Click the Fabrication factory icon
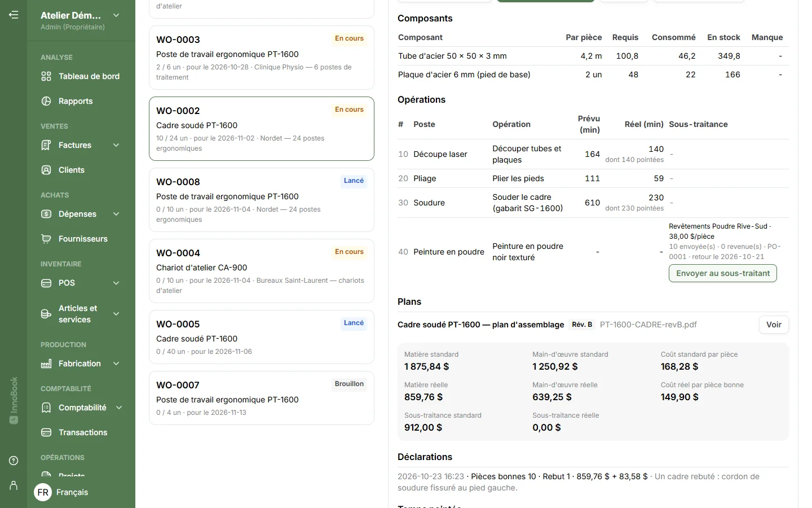This screenshot has height=508, width=812. pyautogui.click(x=46, y=364)
